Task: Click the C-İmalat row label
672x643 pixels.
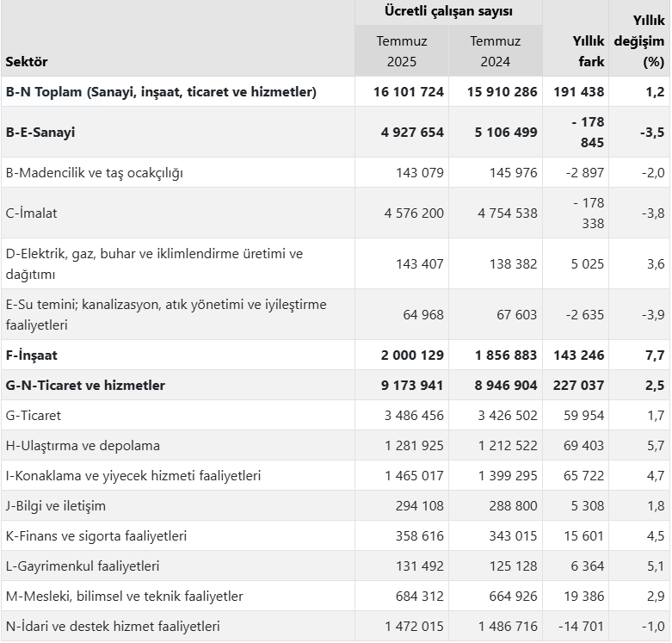Action: point(31,213)
